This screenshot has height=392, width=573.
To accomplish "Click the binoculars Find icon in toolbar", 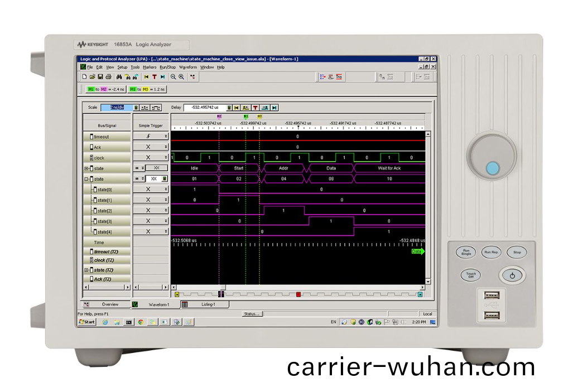I will (119, 77).
